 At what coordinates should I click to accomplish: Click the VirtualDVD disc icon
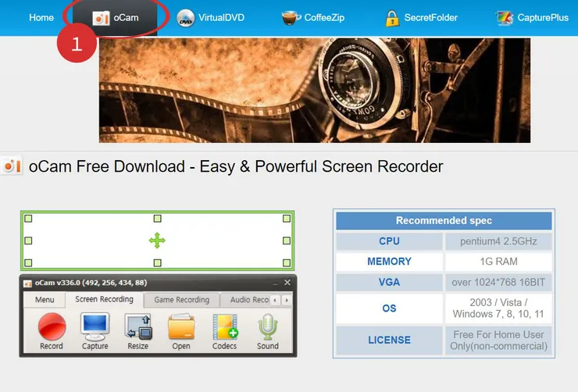[185, 18]
